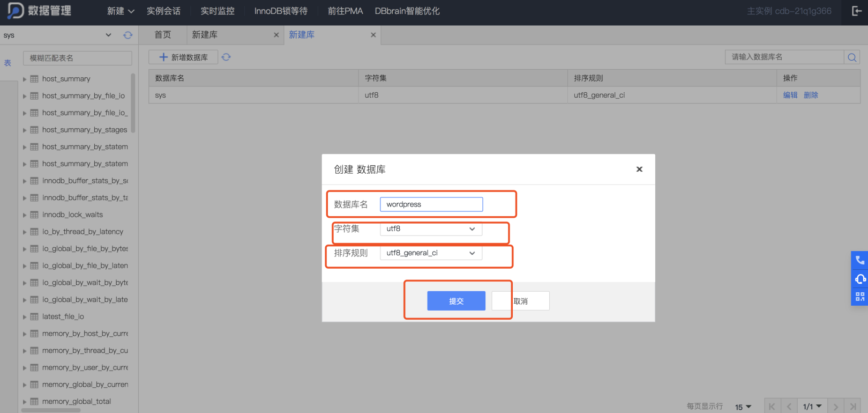The image size is (868, 413).
Task: Expand the memory_global_by_curren tree node
Action: (x=25, y=385)
